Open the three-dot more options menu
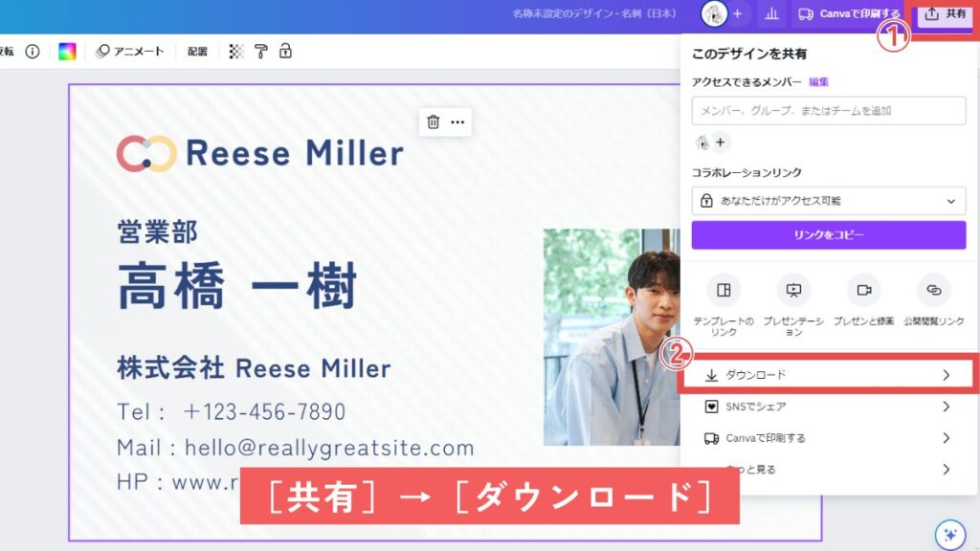This screenshot has height=551, width=980. 457,121
